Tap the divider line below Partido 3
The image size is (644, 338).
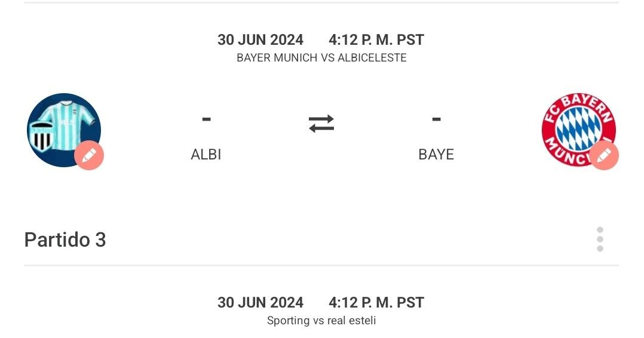(321, 265)
